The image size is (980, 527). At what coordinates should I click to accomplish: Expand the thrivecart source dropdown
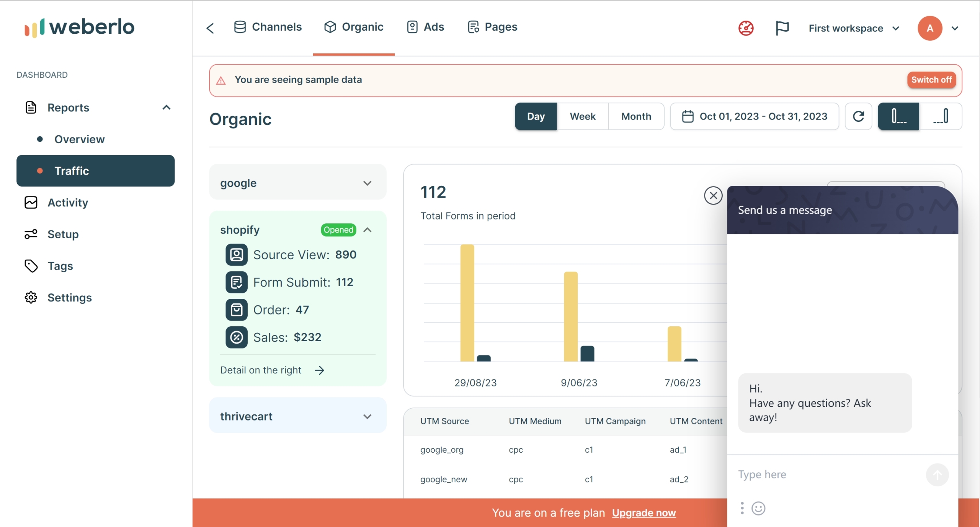(x=366, y=416)
